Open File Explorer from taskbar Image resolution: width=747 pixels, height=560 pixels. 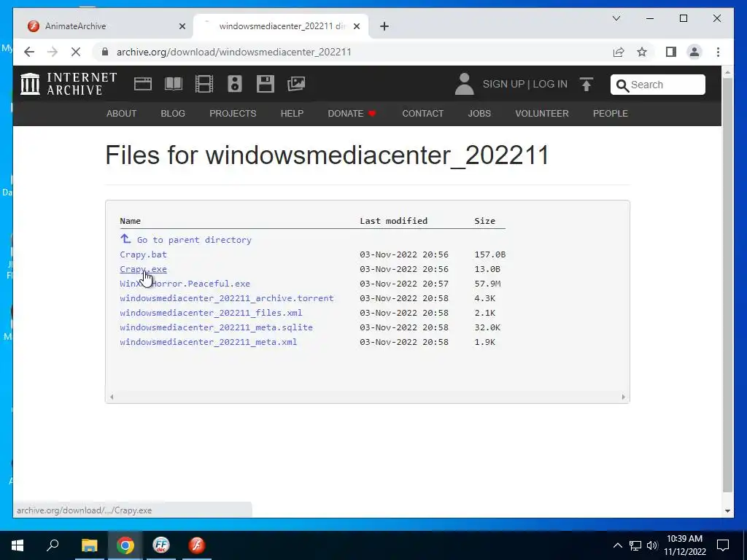point(89,545)
